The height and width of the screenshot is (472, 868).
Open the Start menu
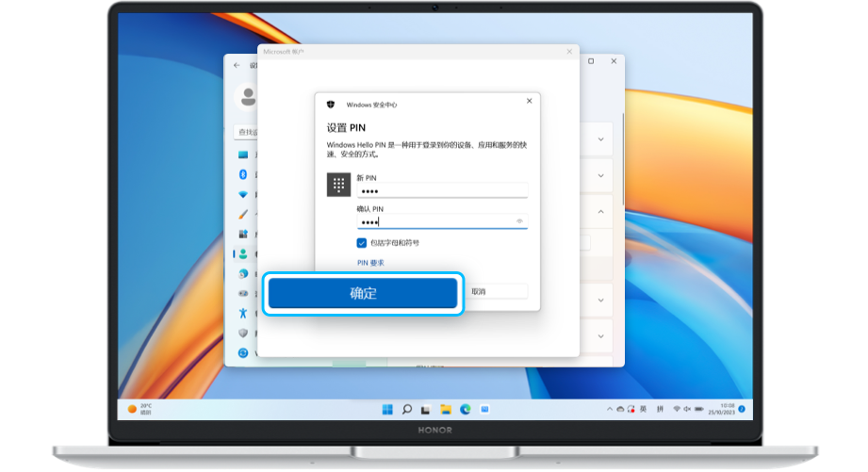pyautogui.click(x=387, y=410)
